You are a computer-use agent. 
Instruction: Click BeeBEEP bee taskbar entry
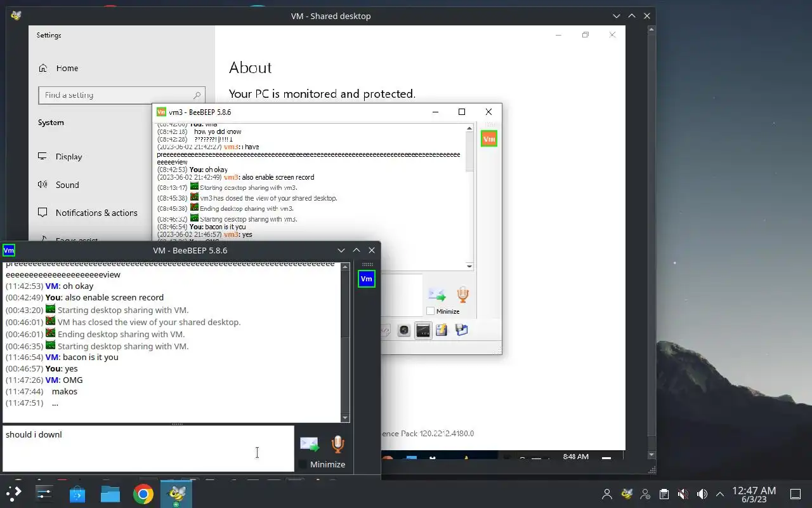click(x=176, y=493)
